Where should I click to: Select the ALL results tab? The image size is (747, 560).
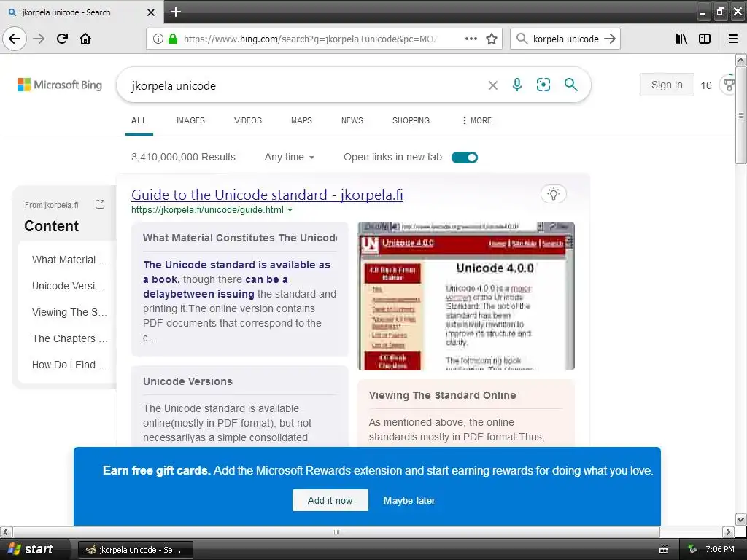(x=139, y=120)
